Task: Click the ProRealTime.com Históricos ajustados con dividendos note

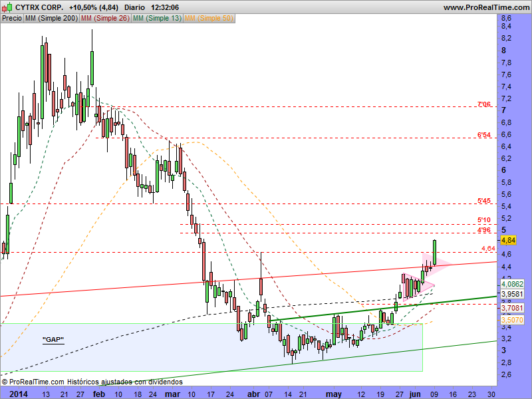Action: tap(92, 382)
